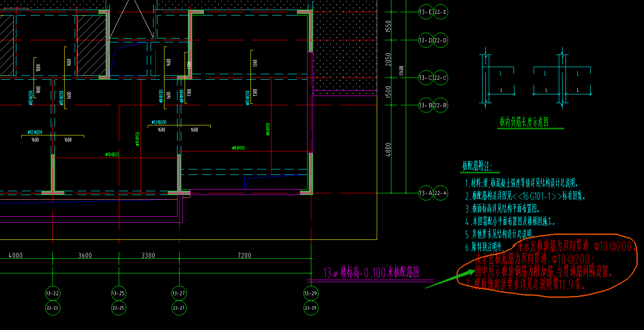Click note 1 about 材料:梁,板混凝土强度等级

coord(522,183)
